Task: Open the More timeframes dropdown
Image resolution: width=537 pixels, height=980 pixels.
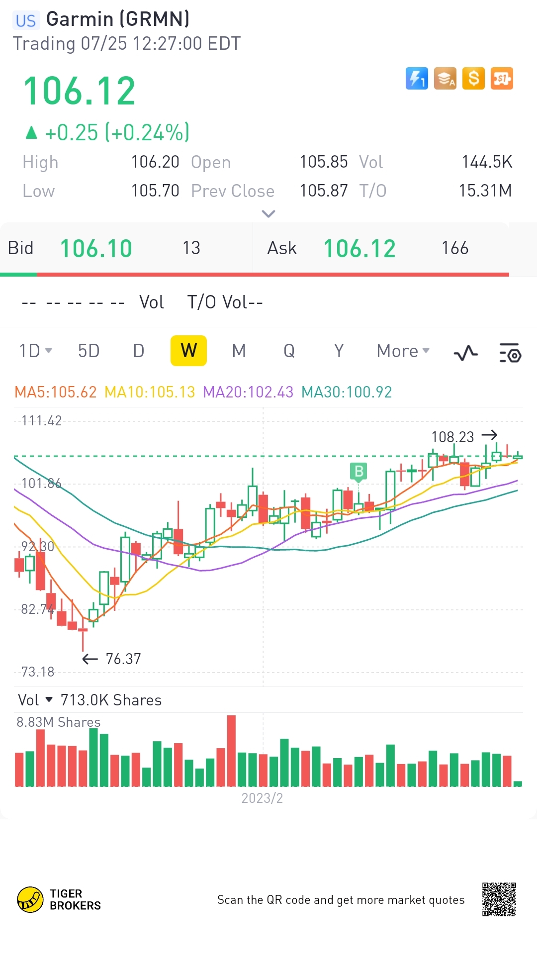Action: (x=403, y=351)
